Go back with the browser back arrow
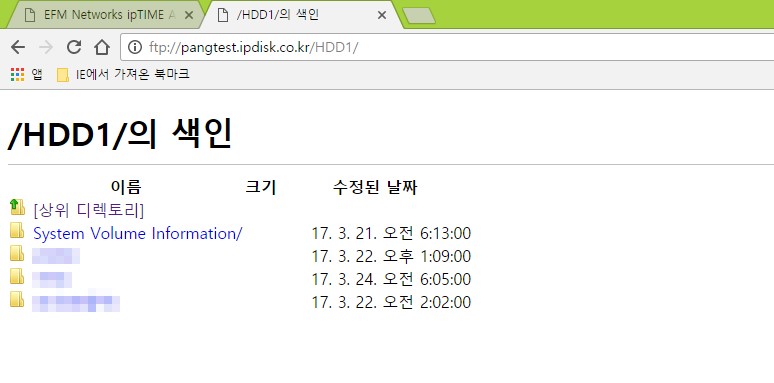This screenshot has width=774, height=383. [x=18, y=47]
